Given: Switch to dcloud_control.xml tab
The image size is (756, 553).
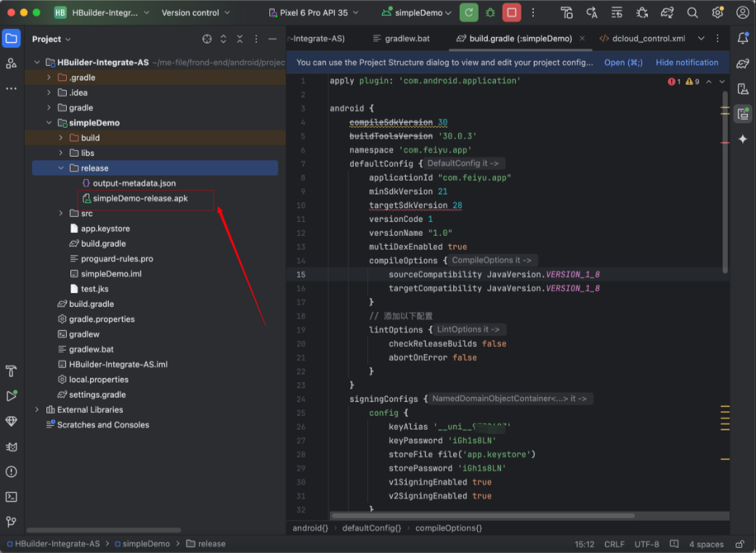Looking at the screenshot, I should click(642, 38).
